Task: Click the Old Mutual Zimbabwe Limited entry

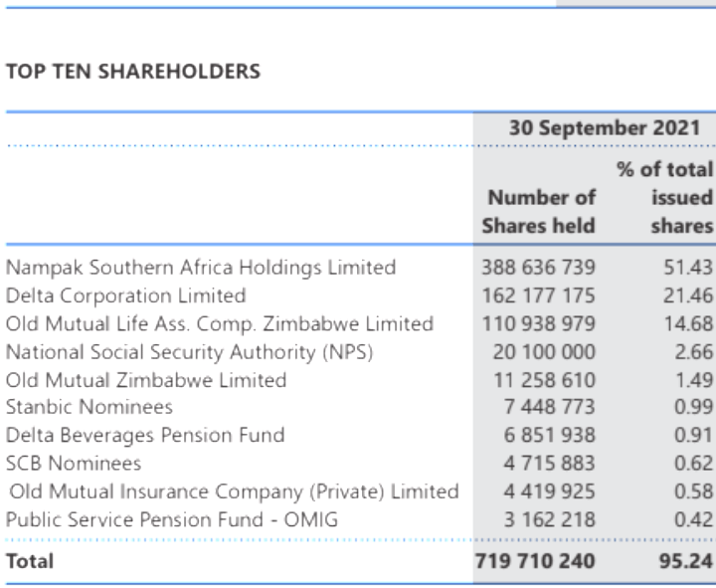Action: click(146, 380)
